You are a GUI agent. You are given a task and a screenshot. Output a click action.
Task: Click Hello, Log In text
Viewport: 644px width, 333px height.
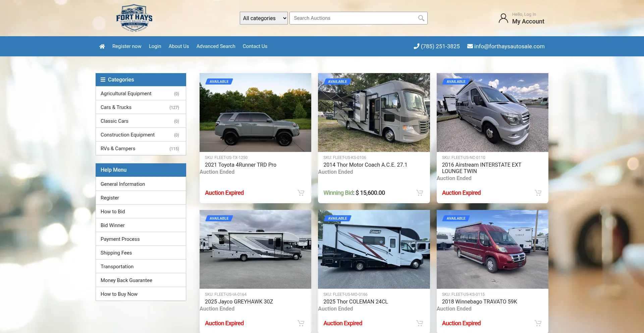click(524, 14)
